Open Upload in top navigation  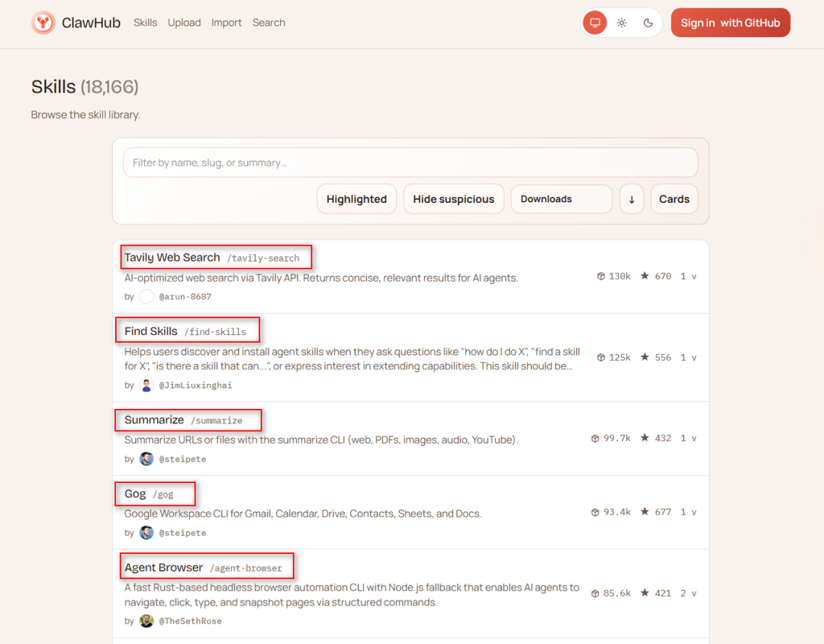pos(185,23)
